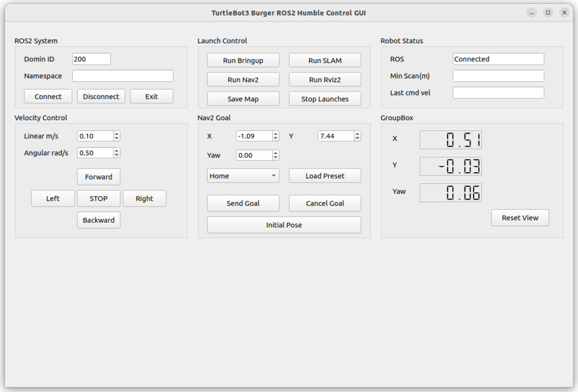
Task: Increase Nav2 Goal Yaw with up arrow
Action: click(275, 152)
